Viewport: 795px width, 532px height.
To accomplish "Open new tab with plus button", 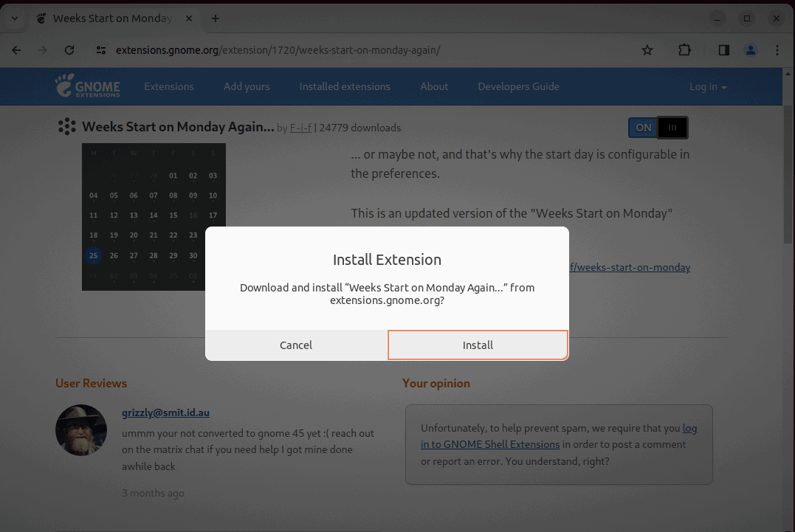I will pos(216,18).
